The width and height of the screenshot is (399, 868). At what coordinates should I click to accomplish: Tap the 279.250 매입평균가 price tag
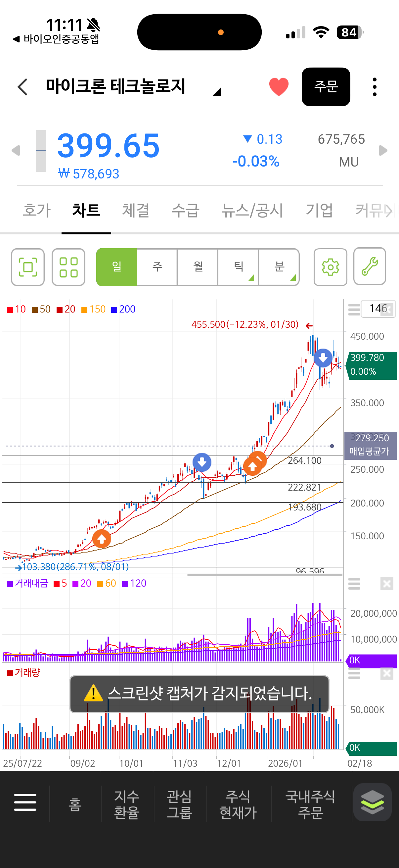point(370,445)
